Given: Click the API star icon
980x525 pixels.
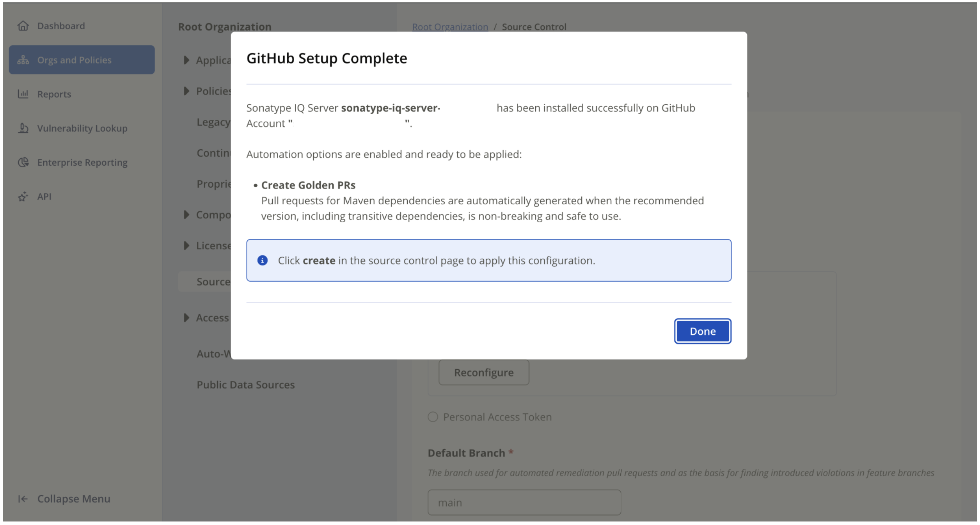Looking at the screenshot, I should [23, 197].
